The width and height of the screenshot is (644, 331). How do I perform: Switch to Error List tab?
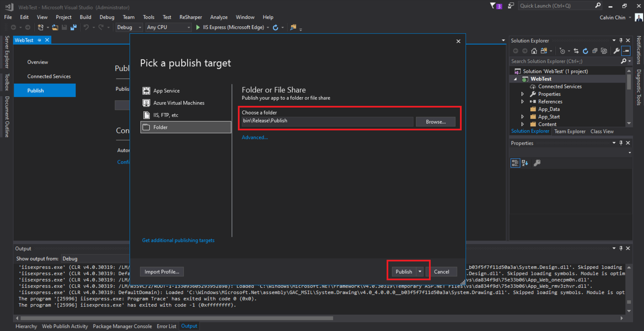click(167, 326)
